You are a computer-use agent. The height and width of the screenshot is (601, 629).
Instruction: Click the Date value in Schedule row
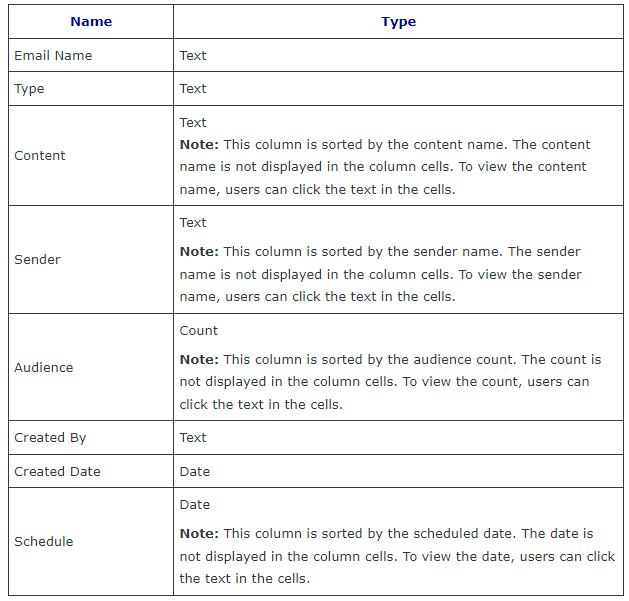tap(195, 505)
